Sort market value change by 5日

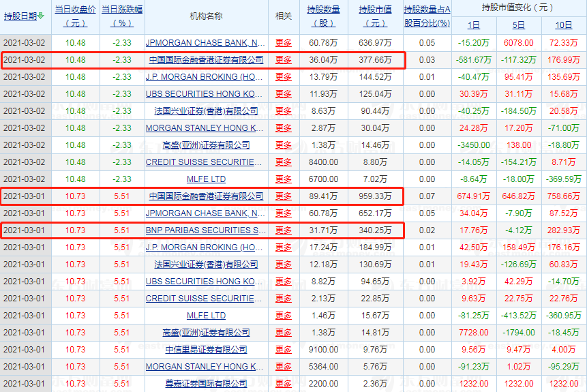point(519,25)
